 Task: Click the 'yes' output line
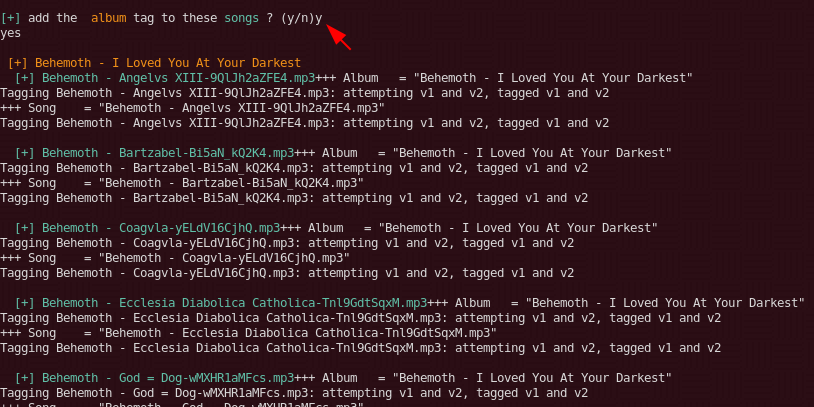[x=11, y=33]
